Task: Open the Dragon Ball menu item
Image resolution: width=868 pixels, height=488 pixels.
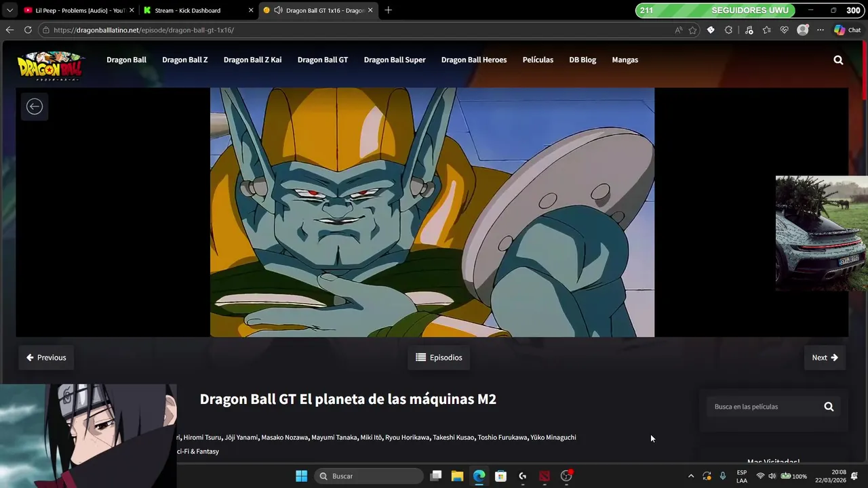Action: 126,60
